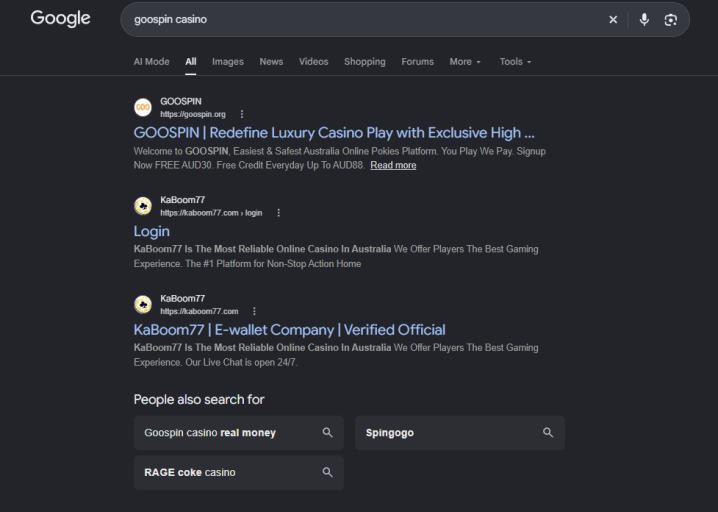Viewport: 718px width, 512px height.
Task: Open the Shopping tab
Action: point(365,62)
